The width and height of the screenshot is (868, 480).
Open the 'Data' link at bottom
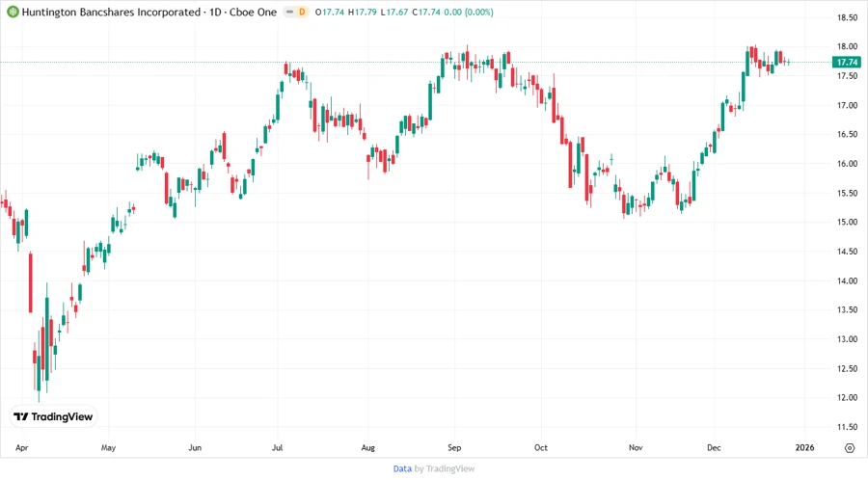(402, 468)
